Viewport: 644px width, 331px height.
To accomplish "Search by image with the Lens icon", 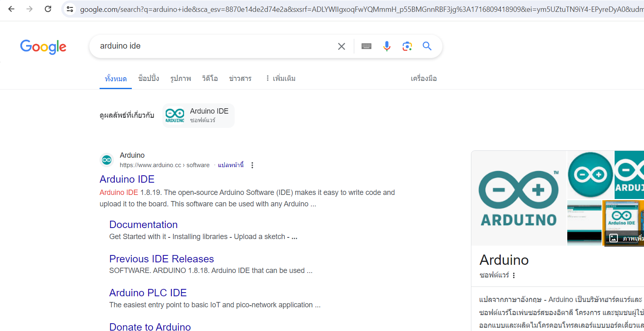I will (x=407, y=46).
